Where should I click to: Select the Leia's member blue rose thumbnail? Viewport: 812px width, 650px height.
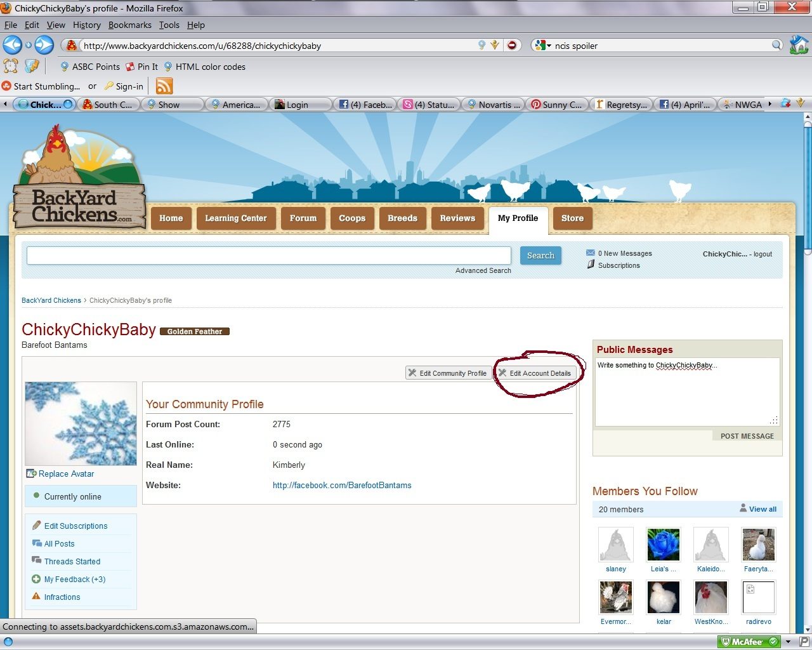[x=664, y=544]
